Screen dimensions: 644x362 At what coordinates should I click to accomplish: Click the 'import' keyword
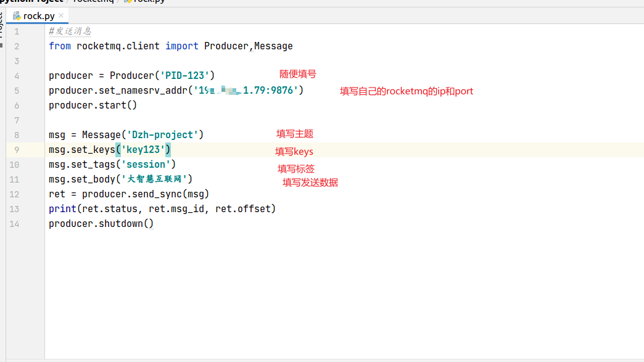(x=182, y=46)
